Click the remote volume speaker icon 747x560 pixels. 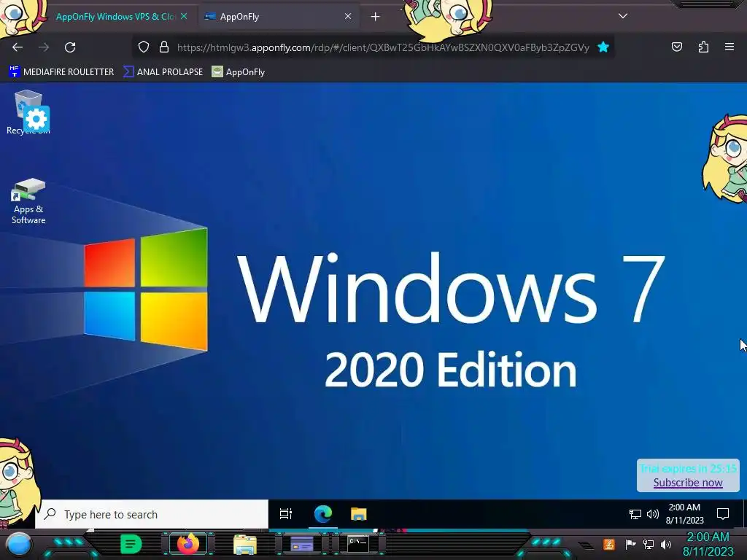653,514
